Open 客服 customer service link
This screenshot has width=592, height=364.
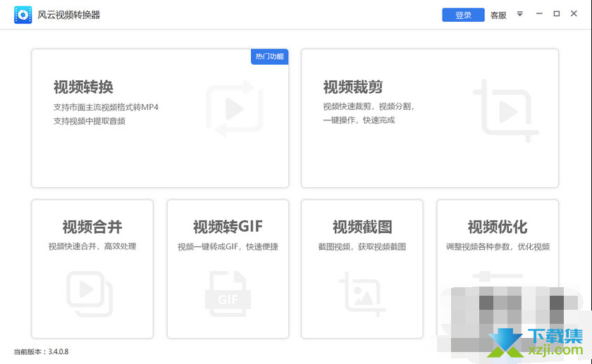click(498, 15)
